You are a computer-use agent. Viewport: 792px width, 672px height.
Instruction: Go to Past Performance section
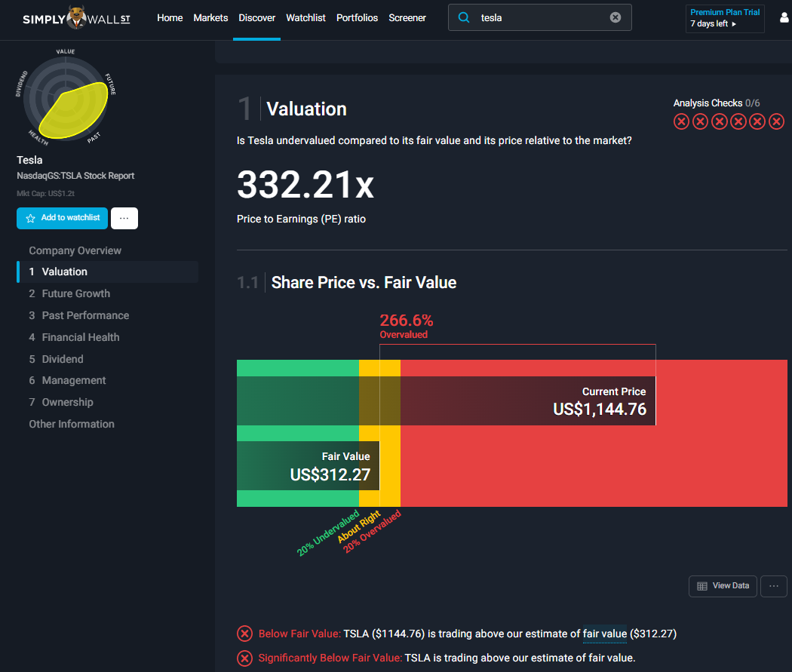click(x=85, y=315)
